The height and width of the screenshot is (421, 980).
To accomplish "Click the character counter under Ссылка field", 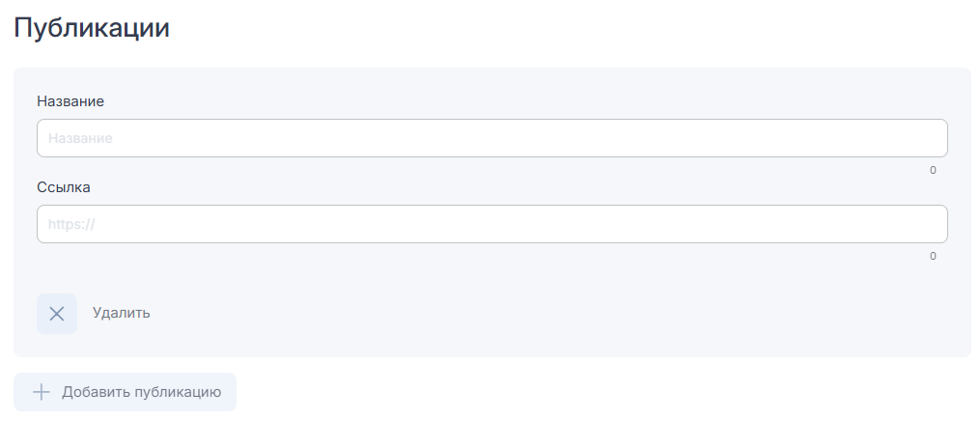I will (933, 256).
